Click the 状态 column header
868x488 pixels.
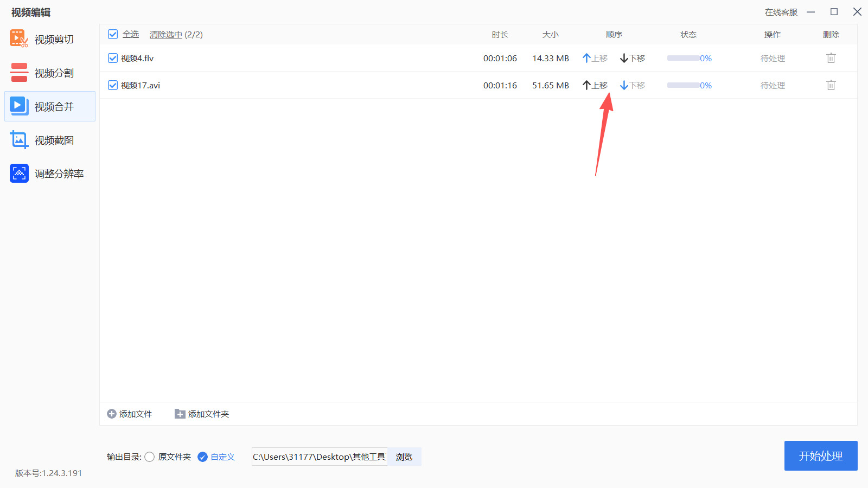[x=688, y=35]
